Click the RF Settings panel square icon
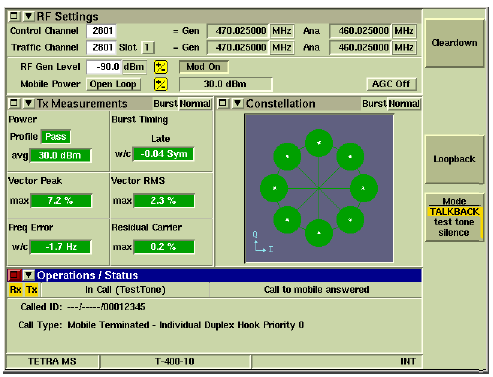493x377 pixels. click(14, 16)
